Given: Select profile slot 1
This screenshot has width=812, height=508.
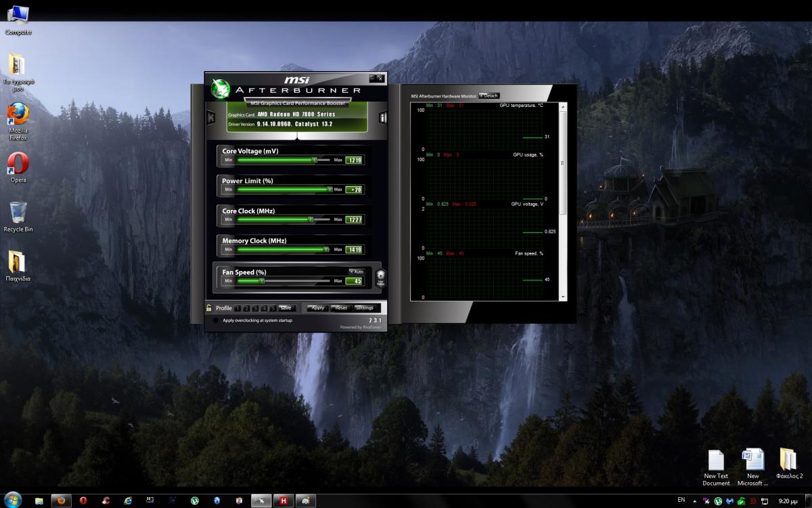Looking at the screenshot, I should pyautogui.click(x=238, y=308).
